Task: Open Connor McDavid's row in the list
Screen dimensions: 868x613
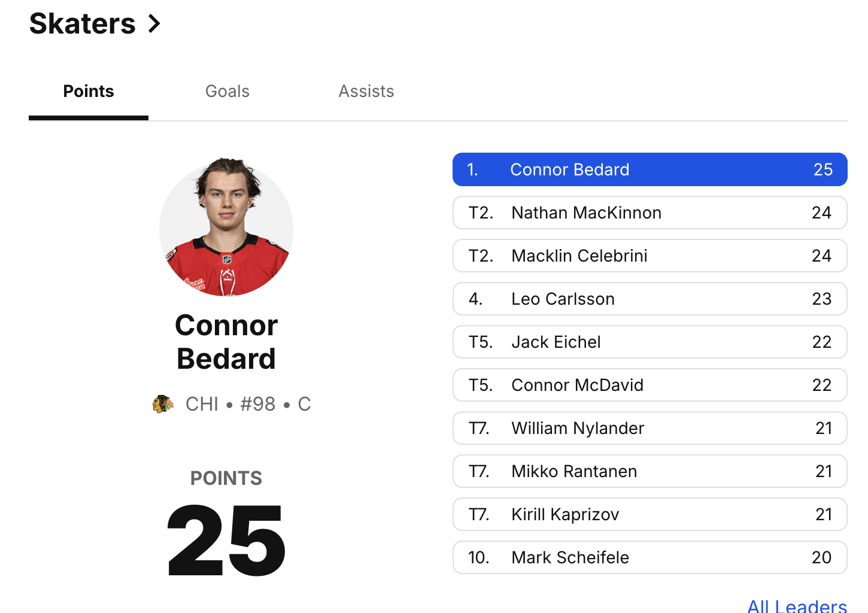Action: [x=650, y=385]
